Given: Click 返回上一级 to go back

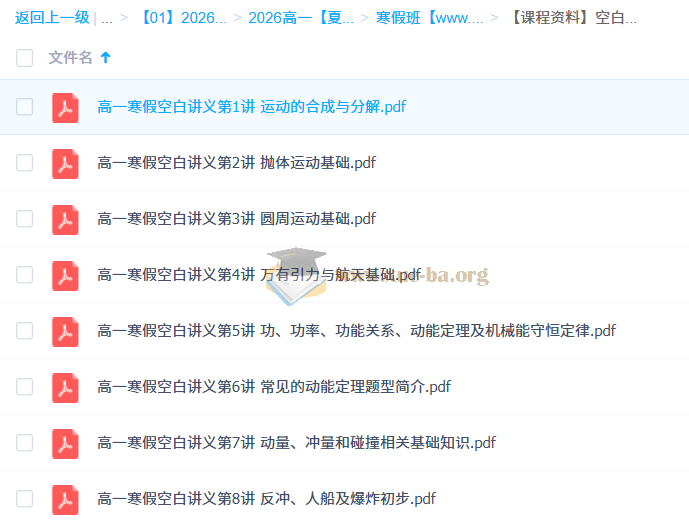Looking at the screenshot, I should 51,18.
